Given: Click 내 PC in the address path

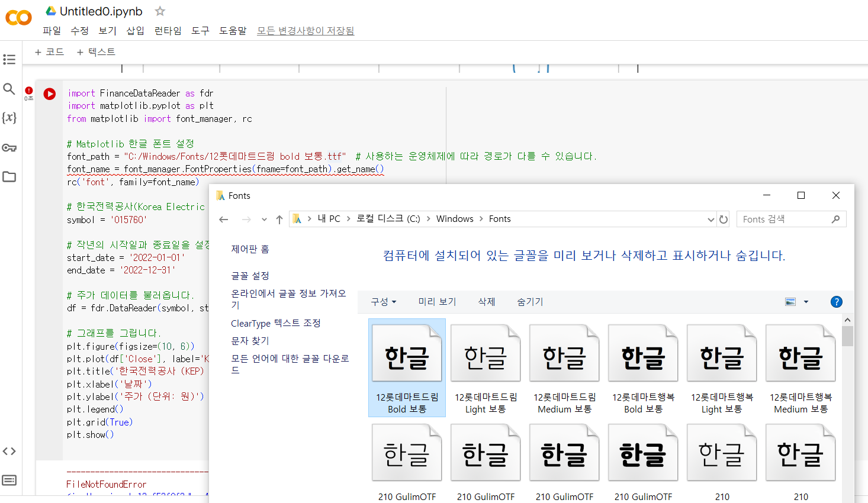Looking at the screenshot, I should (x=329, y=219).
